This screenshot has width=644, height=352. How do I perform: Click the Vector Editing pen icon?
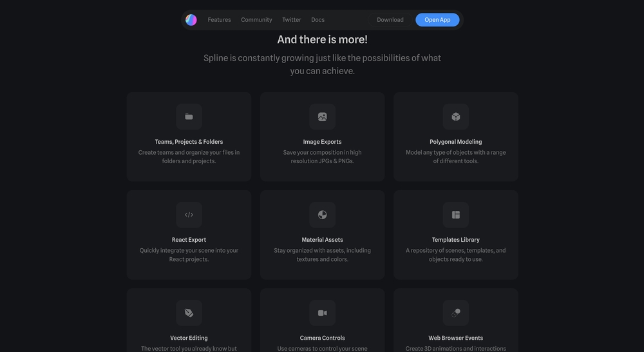pos(189,313)
